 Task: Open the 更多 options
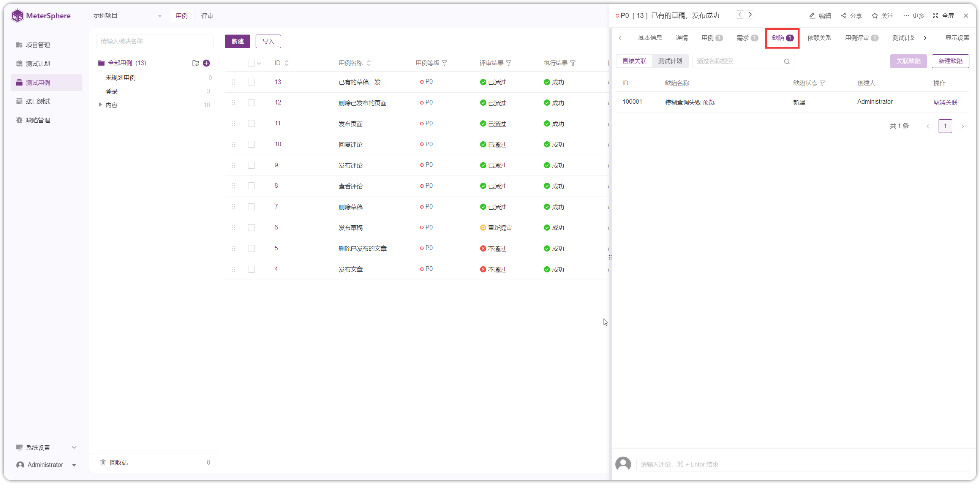[x=914, y=16]
